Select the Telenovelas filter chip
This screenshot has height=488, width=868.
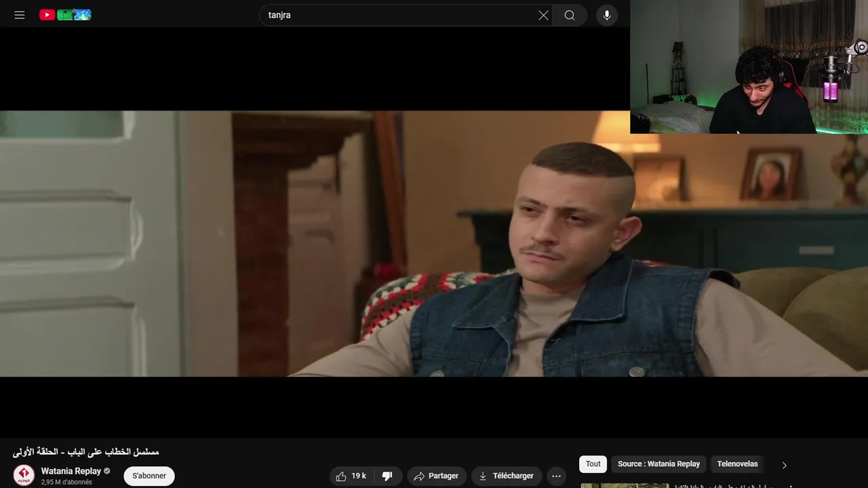[737, 464]
